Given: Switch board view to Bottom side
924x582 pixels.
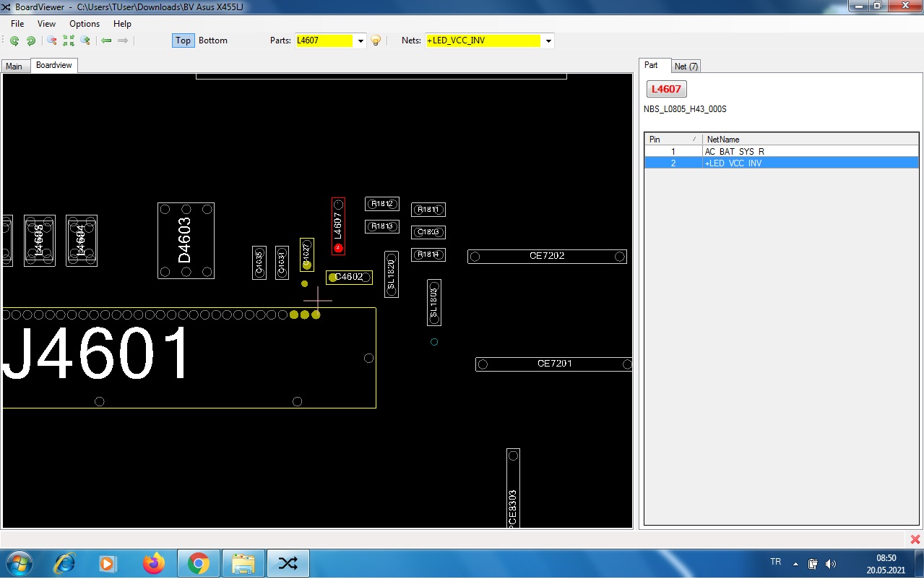Looking at the screenshot, I should click(213, 40).
